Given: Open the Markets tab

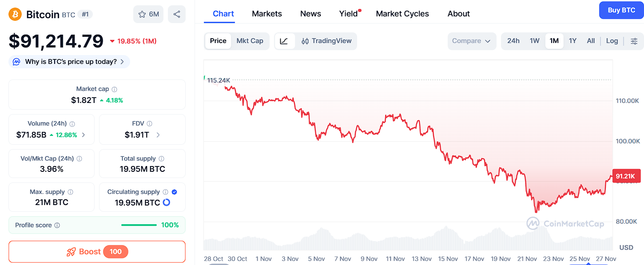Looking at the screenshot, I should click(x=266, y=14).
